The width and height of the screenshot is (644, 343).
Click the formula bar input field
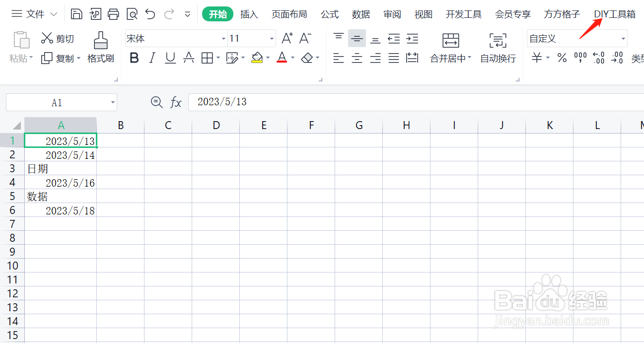[416, 102]
